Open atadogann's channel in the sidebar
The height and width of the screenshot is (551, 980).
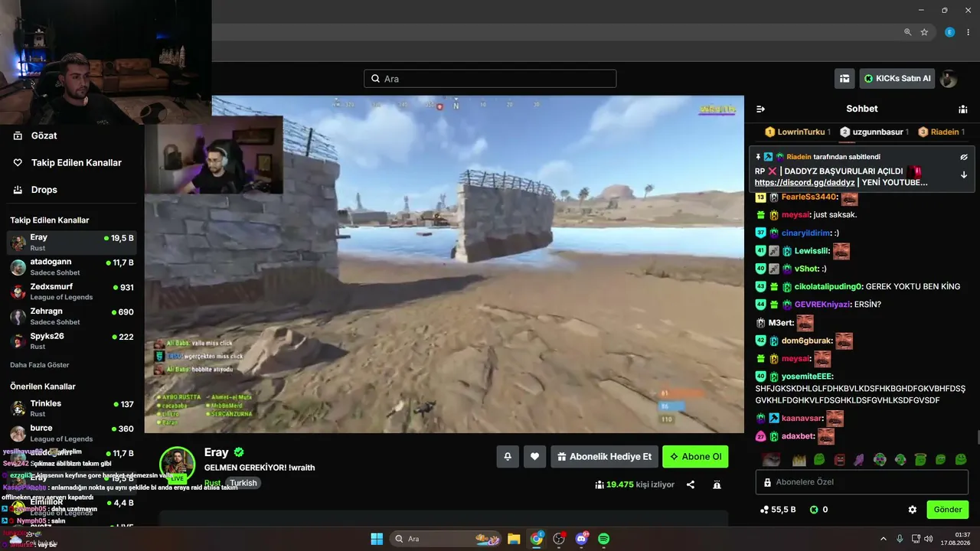click(x=72, y=267)
